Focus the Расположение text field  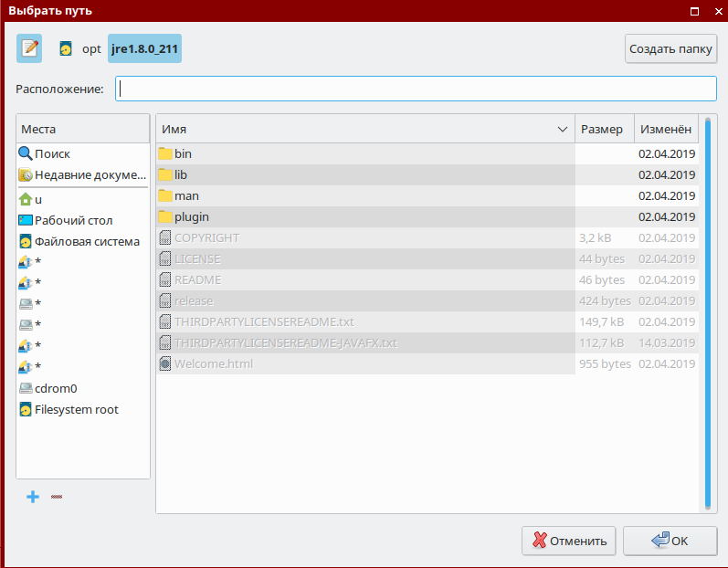click(416, 89)
